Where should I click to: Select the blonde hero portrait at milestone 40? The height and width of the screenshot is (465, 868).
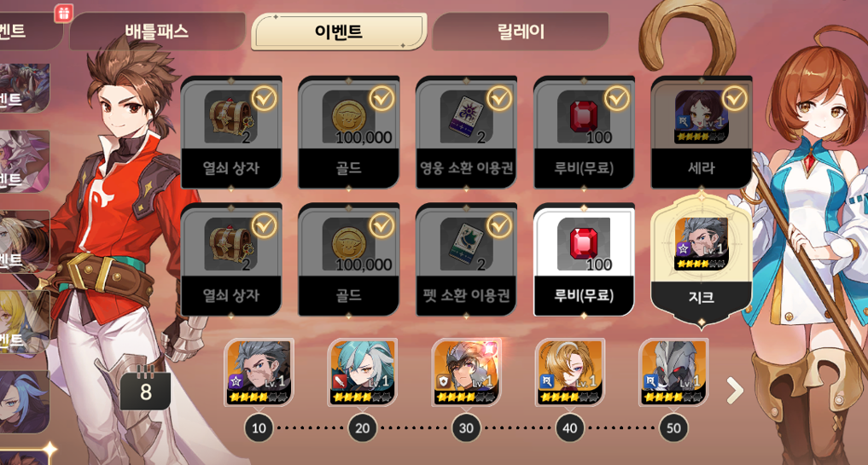[x=569, y=373]
